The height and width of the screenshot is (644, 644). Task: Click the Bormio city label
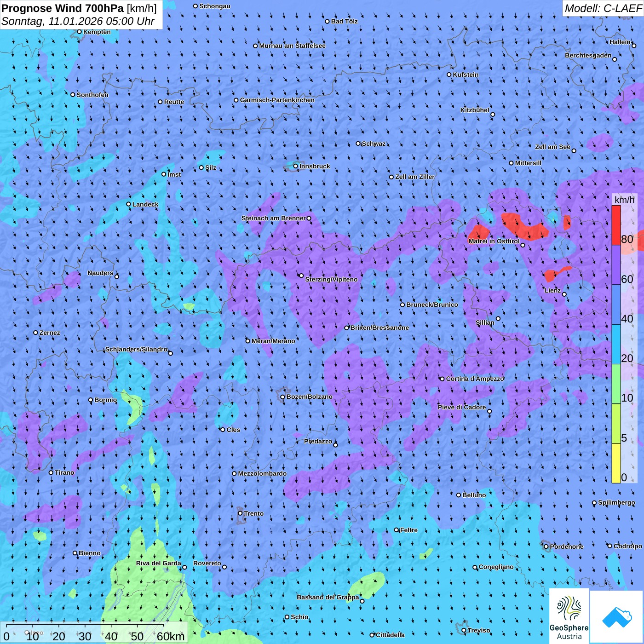point(105,400)
